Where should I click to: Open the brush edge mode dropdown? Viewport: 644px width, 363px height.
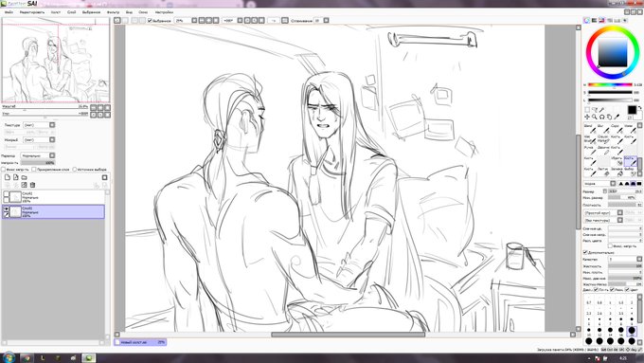coord(599,184)
